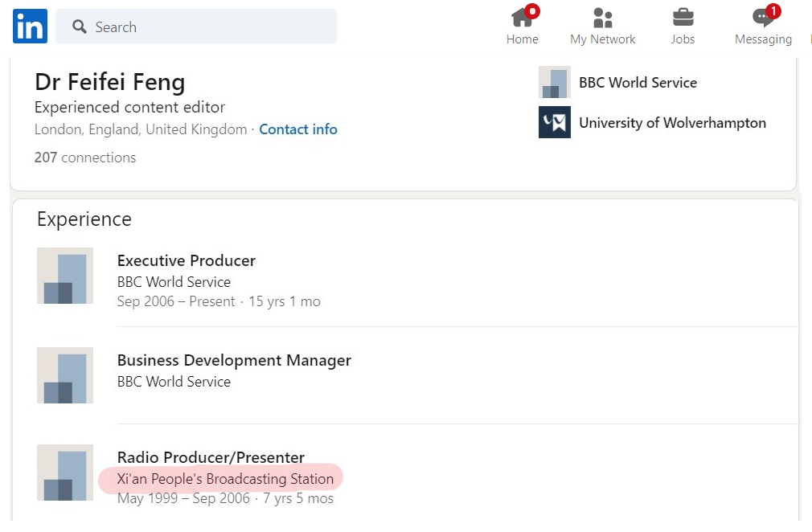Click BBC World Service under Business Development Manager
The width and height of the screenshot is (812, 532).
[x=174, y=382]
